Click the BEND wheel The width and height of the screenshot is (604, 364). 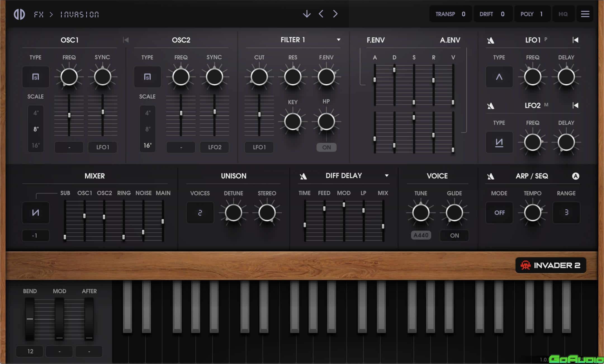tap(30, 319)
